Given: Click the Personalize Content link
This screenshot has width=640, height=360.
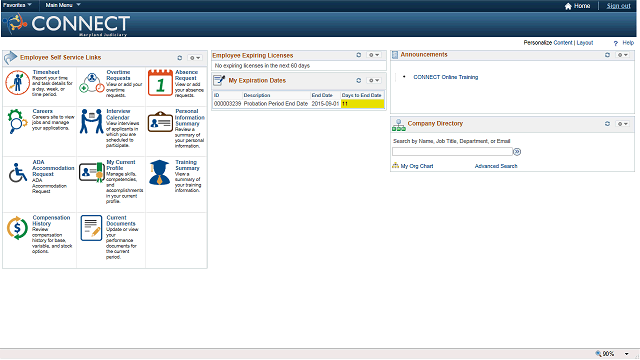Looking at the screenshot, I should 563,43.
